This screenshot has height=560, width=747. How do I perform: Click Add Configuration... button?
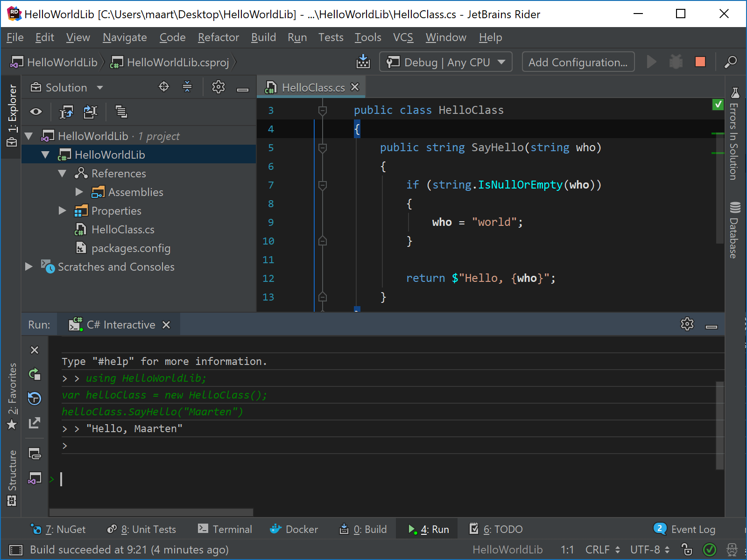578,62
